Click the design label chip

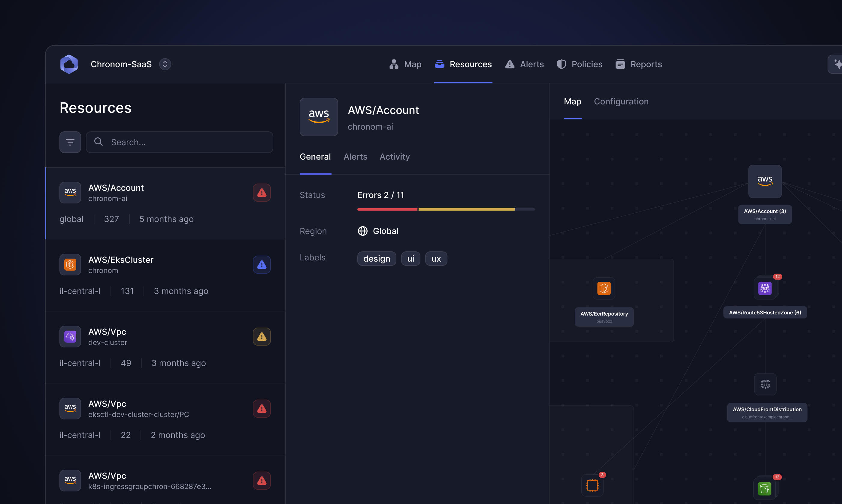click(x=376, y=259)
